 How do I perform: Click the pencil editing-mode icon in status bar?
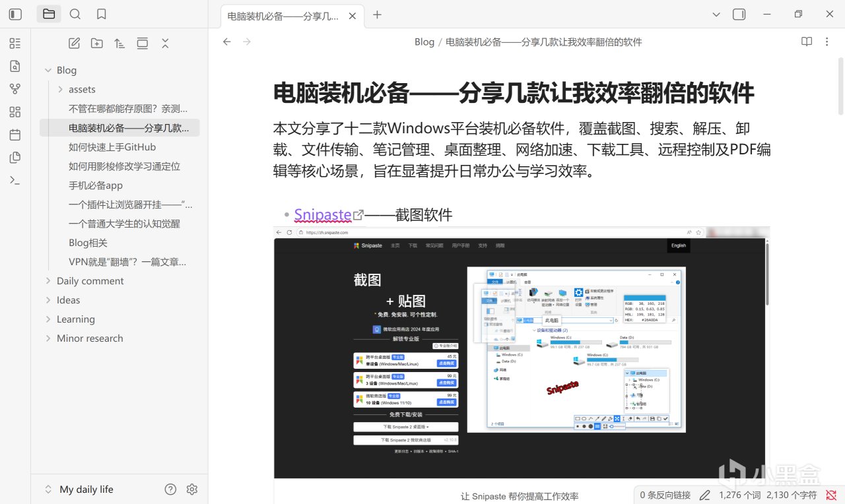[x=704, y=495]
